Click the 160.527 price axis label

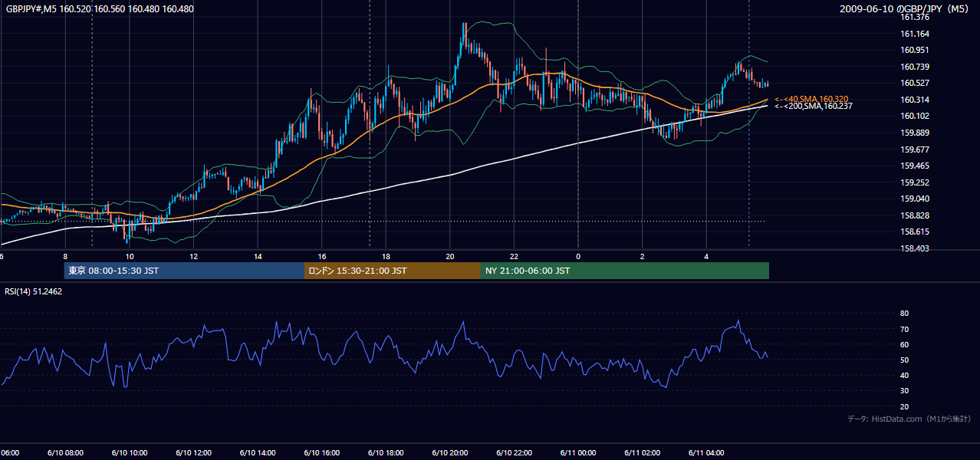point(915,83)
